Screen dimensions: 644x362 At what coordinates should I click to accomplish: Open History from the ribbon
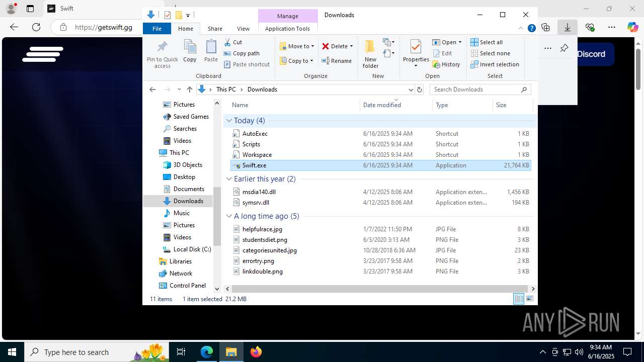click(446, 64)
